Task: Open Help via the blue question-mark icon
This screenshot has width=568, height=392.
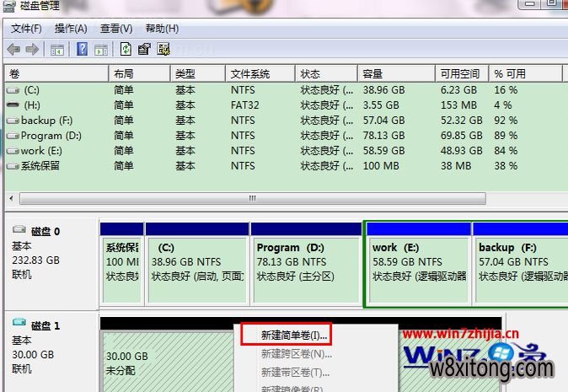Action: [x=82, y=49]
